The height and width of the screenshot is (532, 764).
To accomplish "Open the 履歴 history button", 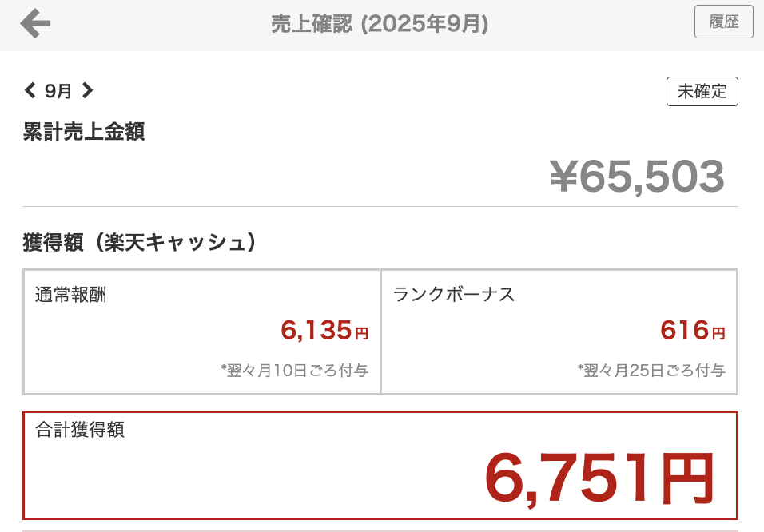I will [723, 22].
